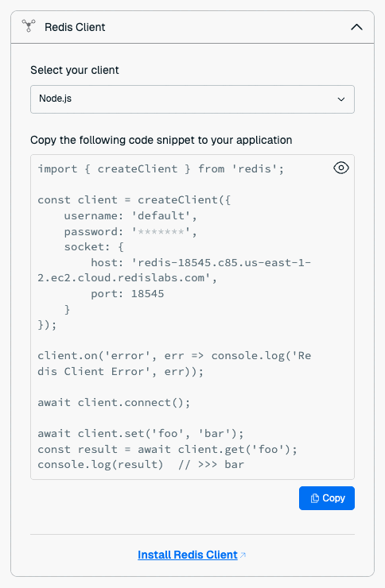Click the host line in snippet
This screenshot has height=588, width=385.
click(x=174, y=270)
